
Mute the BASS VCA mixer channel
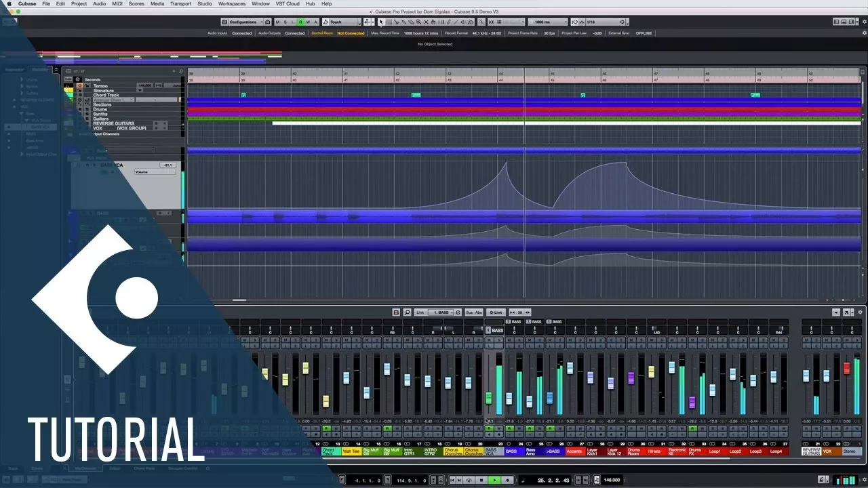[489, 340]
